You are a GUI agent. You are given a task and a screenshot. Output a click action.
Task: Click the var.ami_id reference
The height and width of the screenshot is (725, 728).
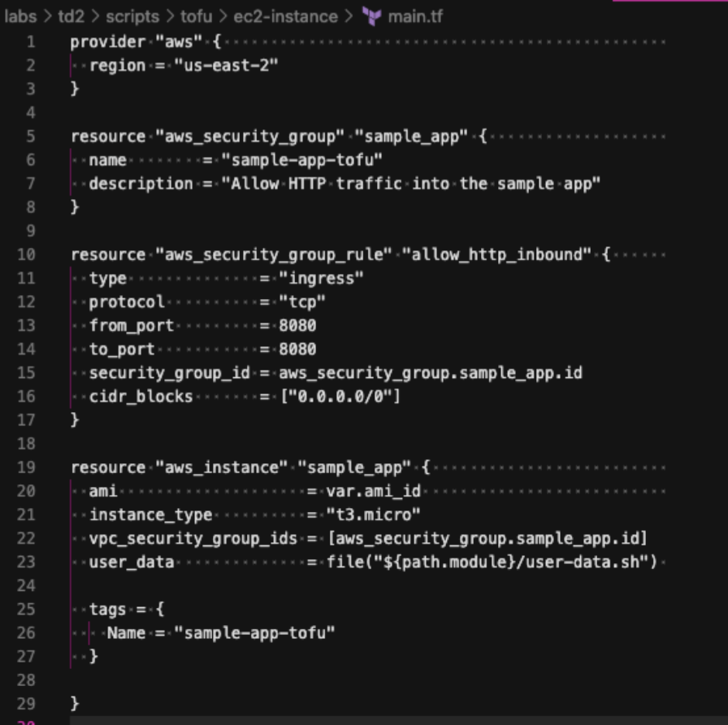373,491
